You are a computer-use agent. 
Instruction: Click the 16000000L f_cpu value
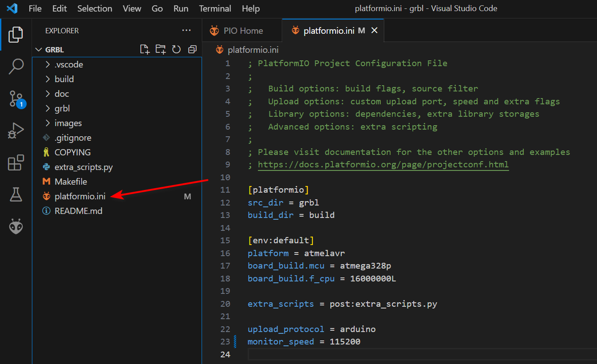click(373, 279)
